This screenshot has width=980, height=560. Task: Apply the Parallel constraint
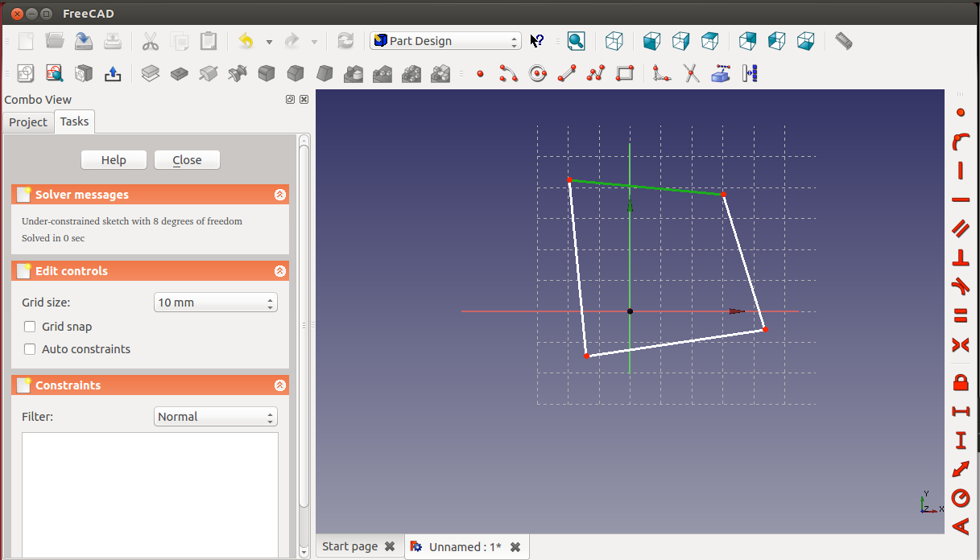960,229
